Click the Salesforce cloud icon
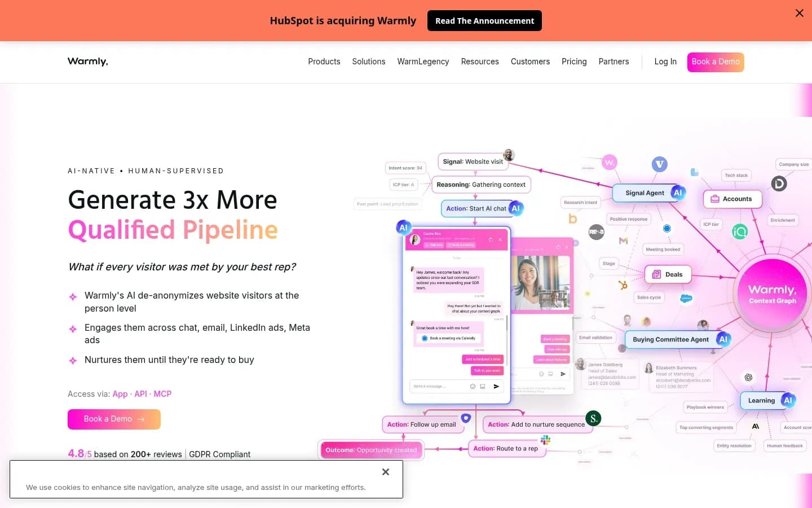The height and width of the screenshot is (508, 812). coord(686,298)
